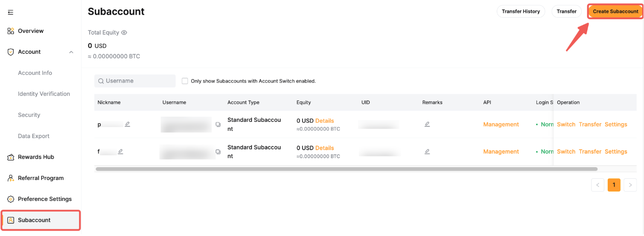Image resolution: width=644 pixels, height=236 pixels.
Task: Edit remarks for the second subaccount
Action: point(427,152)
